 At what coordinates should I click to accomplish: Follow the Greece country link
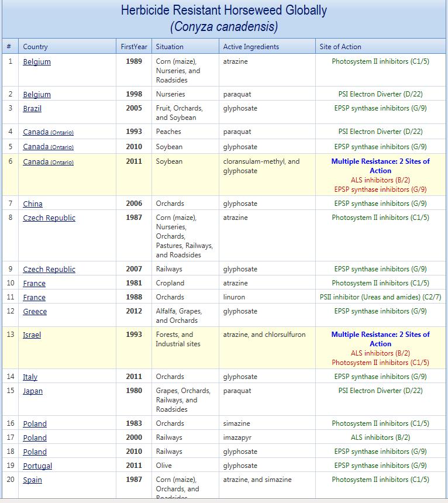[x=35, y=312]
